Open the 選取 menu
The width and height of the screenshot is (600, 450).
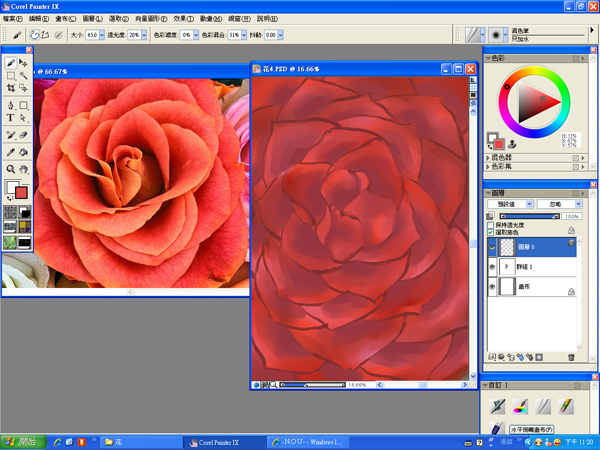tap(118, 18)
